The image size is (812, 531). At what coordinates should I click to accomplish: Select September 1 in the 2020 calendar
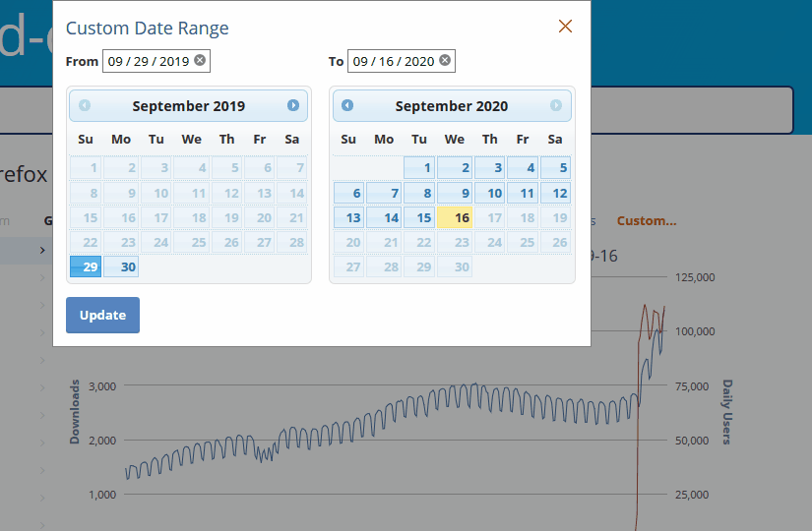tap(419, 167)
